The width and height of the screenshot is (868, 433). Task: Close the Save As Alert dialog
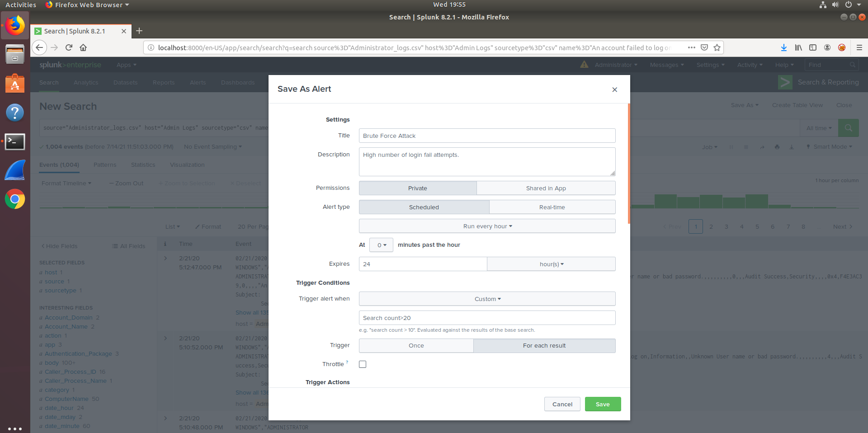614,89
